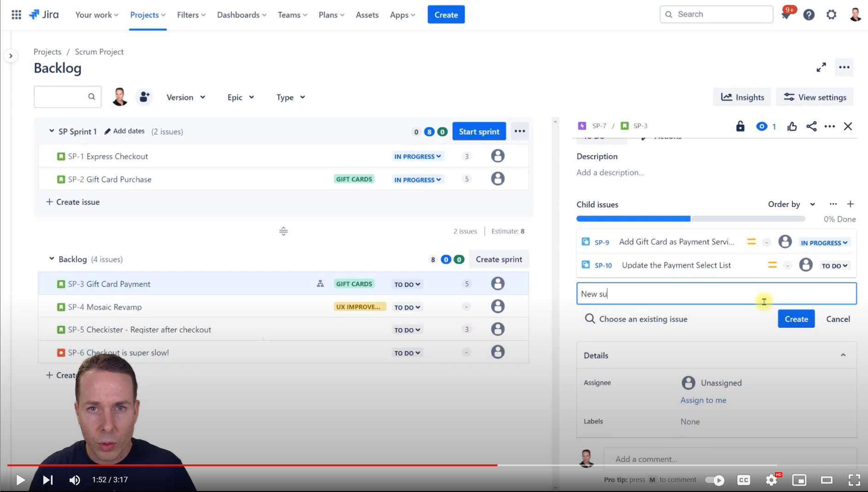Focus the child issue summary input

(x=716, y=294)
